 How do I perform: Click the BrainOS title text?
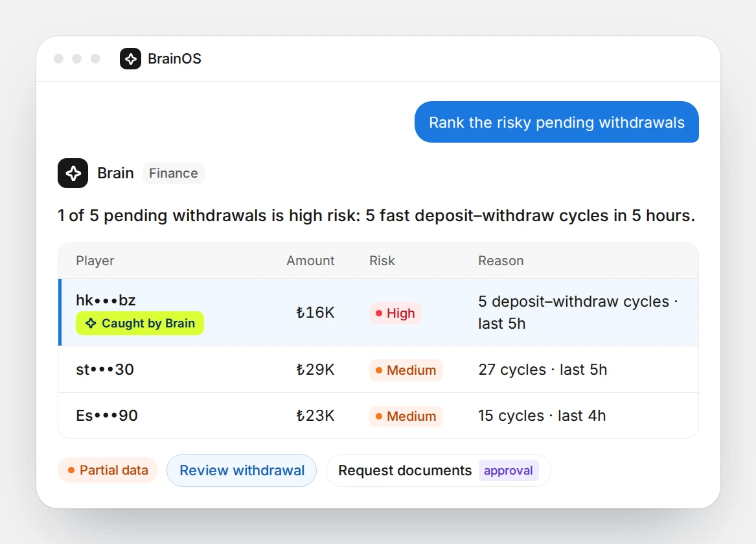(174, 59)
